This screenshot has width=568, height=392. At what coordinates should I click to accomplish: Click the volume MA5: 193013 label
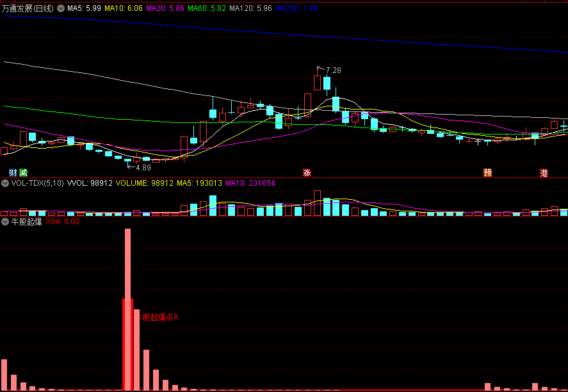[199, 183]
